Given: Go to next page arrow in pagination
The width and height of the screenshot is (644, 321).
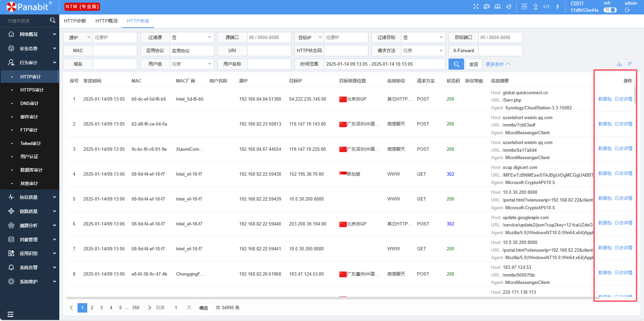Looking at the screenshot, I should [149, 308].
